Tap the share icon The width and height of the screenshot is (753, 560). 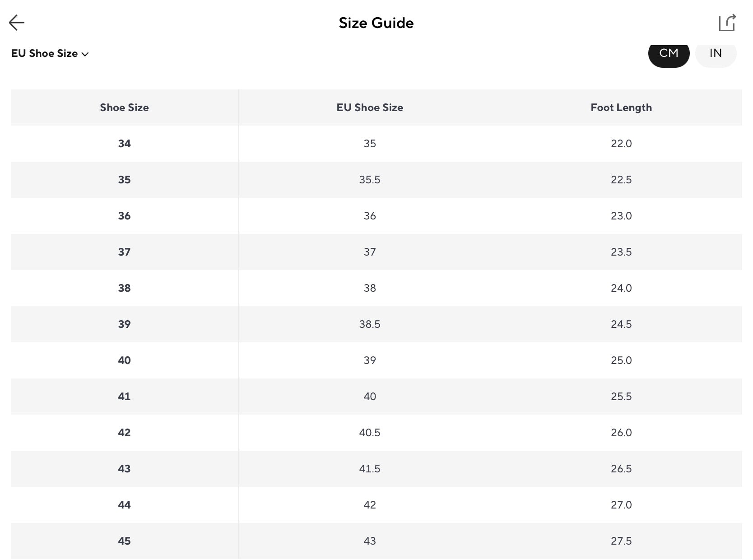pyautogui.click(x=727, y=23)
